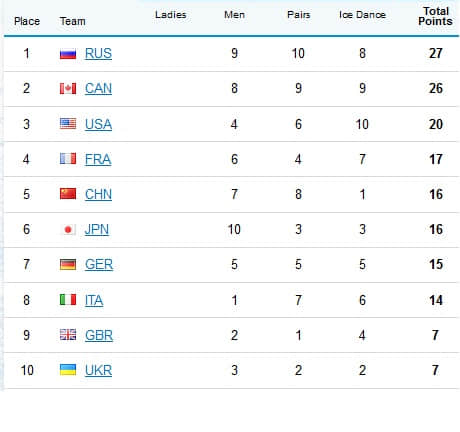The image size is (460, 432).
Task: Click the Japanese flag icon
Action: [68, 229]
